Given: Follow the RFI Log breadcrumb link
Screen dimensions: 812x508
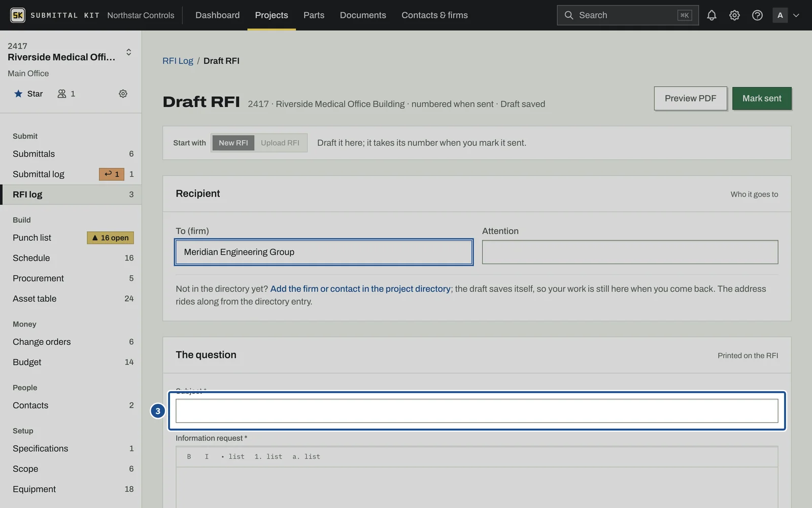Looking at the screenshot, I should [178, 61].
